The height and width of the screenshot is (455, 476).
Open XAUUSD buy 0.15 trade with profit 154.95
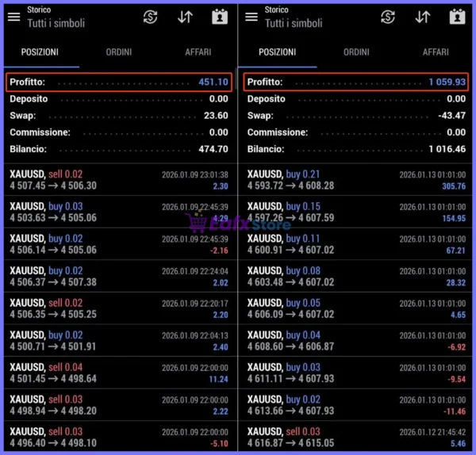355,212
